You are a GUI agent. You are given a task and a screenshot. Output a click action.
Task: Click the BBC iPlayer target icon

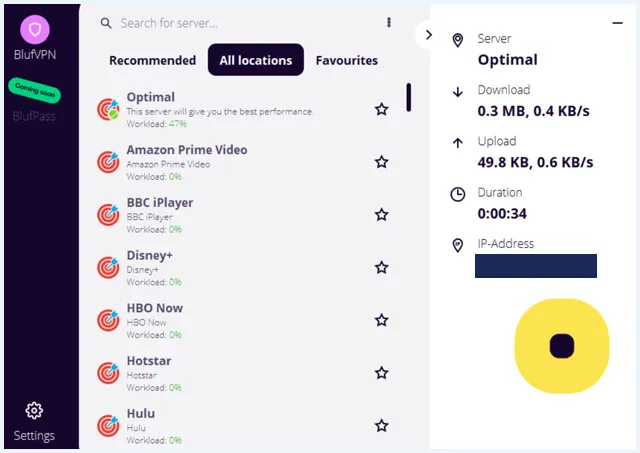click(x=108, y=215)
